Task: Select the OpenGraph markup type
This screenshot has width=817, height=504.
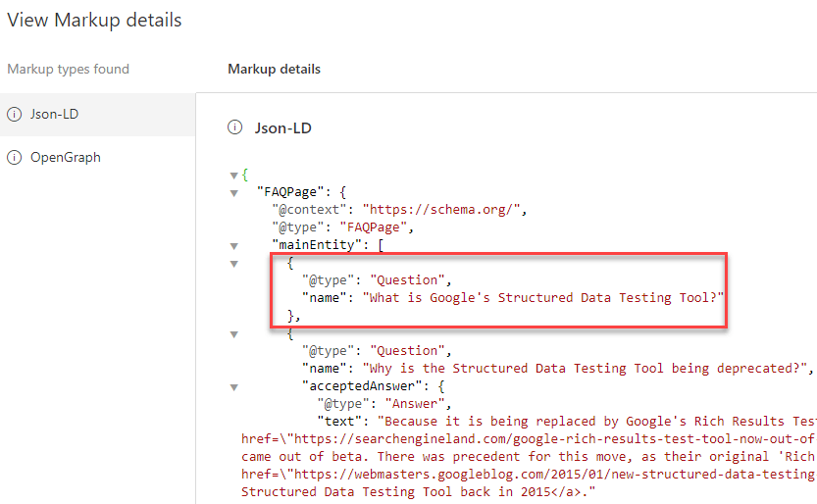Action: tap(97, 157)
